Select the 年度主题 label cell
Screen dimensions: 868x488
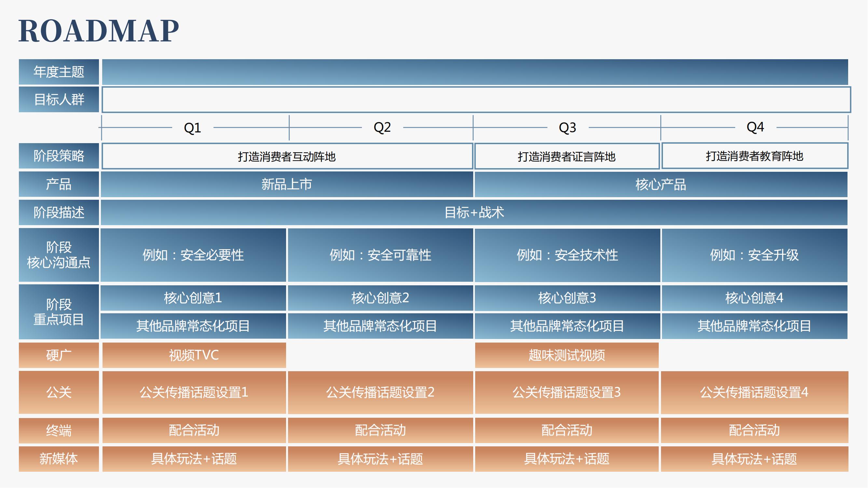[x=59, y=72]
